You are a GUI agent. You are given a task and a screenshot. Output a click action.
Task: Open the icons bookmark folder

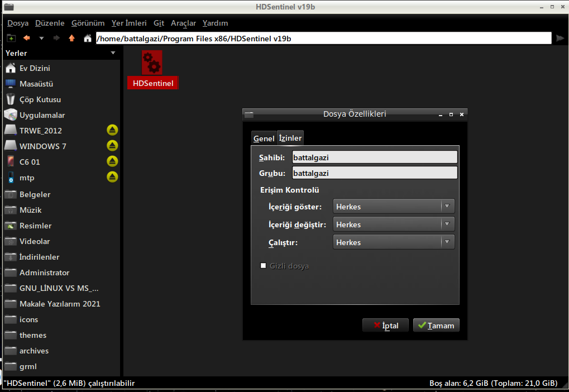pyautogui.click(x=61, y=319)
